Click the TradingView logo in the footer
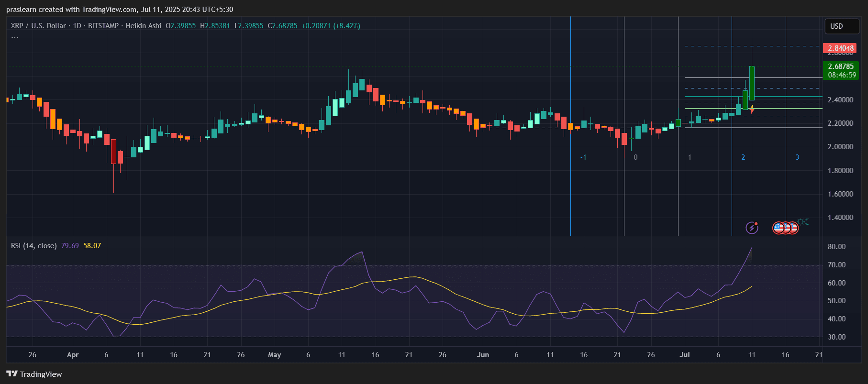 click(34, 374)
